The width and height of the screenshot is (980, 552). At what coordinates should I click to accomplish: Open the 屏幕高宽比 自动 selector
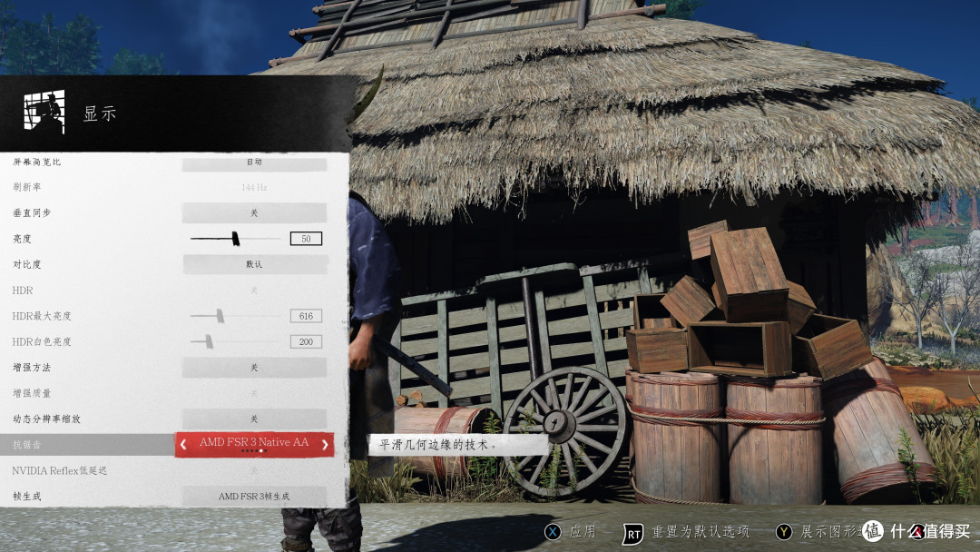click(254, 162)
